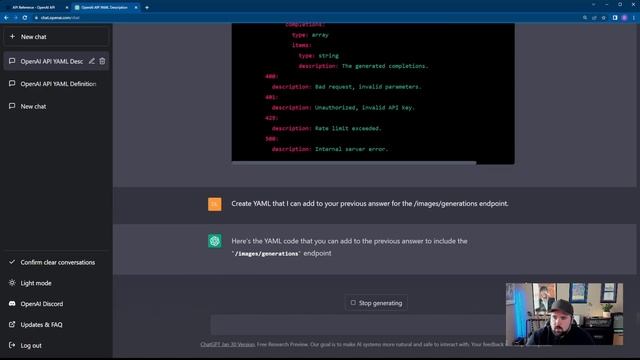Log out of ChatGPT
Viewport: 640px width, 360px height.
[56, 345]
